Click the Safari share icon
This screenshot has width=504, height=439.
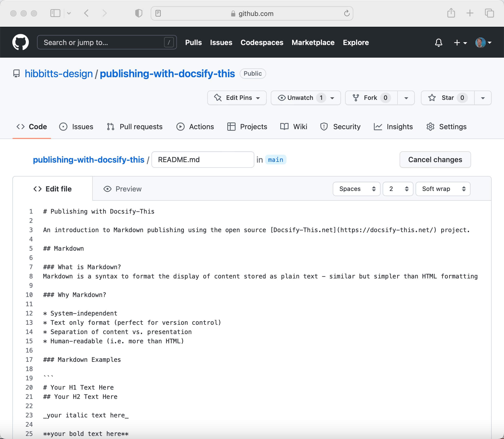click(451, 13)
